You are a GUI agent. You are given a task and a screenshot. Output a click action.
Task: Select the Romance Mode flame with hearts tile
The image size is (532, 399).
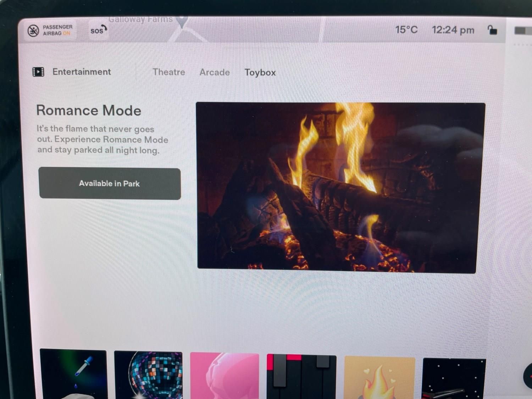tap(379, 377)
